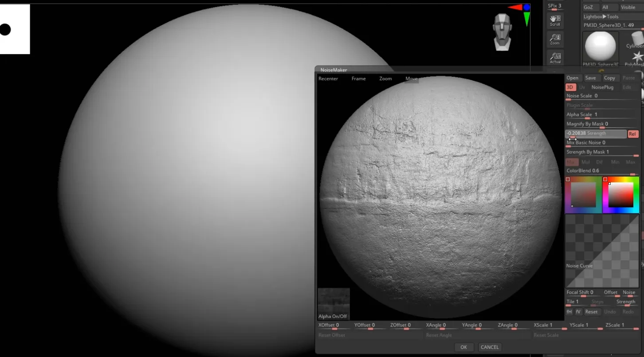This screenshot has width=644, height=357.
Task: Click Frame in NoiseMaker preview bar
Action: 358,78
